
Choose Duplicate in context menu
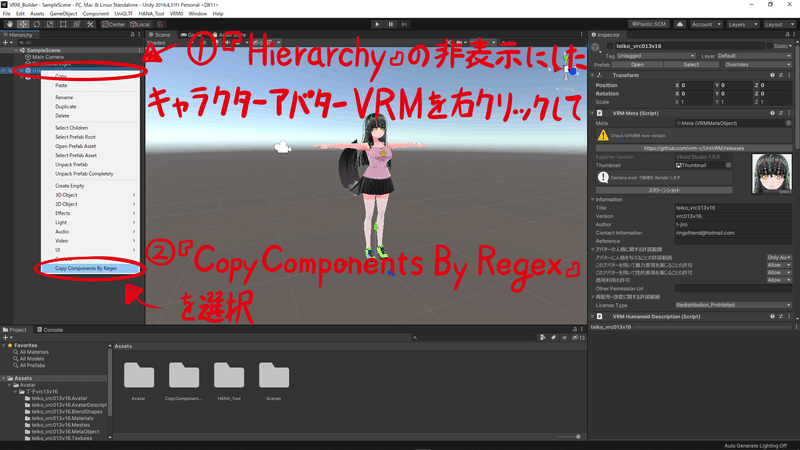coord(66,107)
